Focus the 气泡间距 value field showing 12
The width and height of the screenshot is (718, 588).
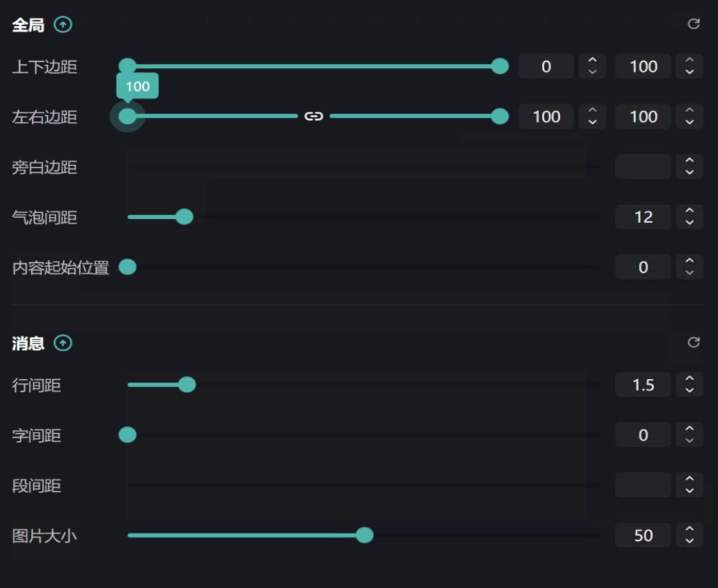click(x=643, y=217)
